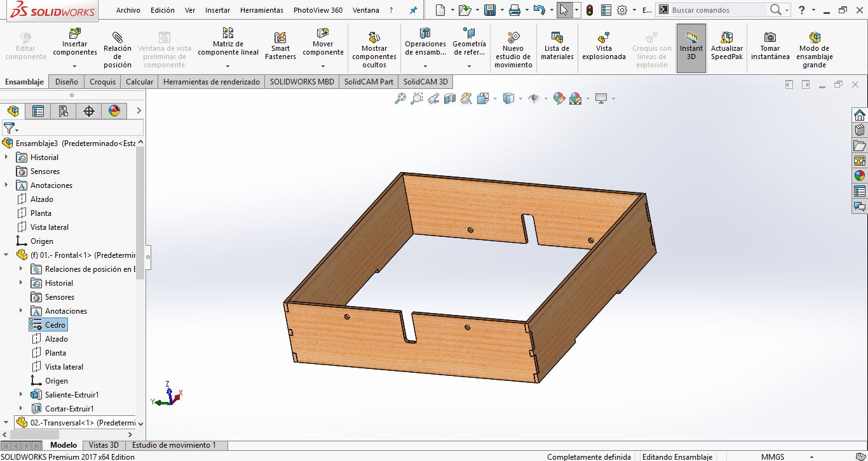Select Cedro material in feature tree

point(55,325)
